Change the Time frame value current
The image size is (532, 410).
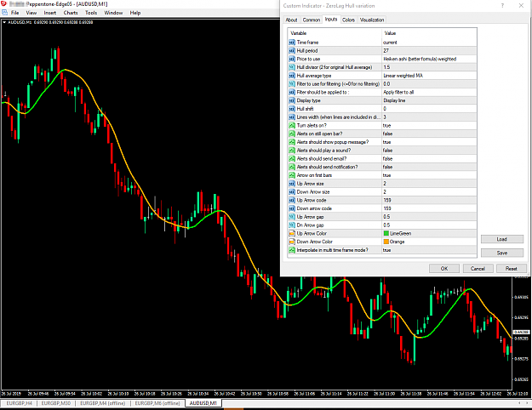point(429,43)
